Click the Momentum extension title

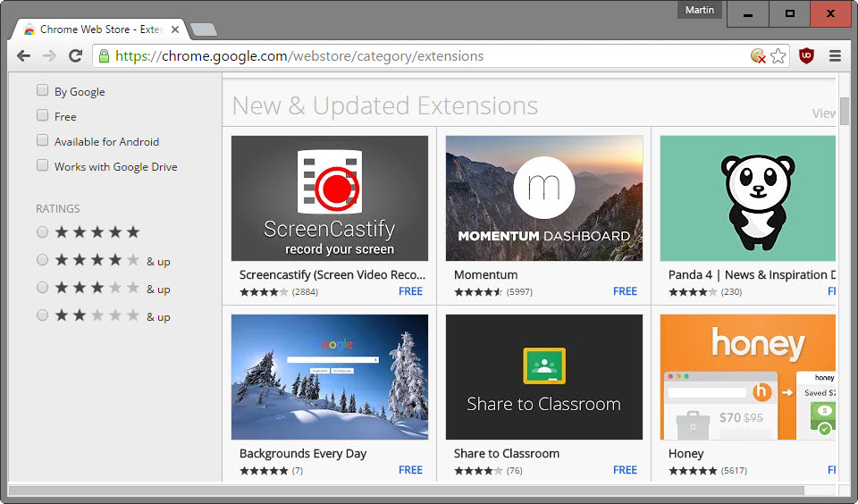[x=485, y=274]
